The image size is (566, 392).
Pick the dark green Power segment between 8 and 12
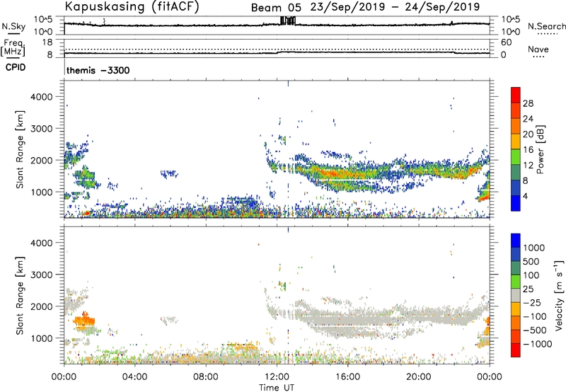tap(516, 173)
